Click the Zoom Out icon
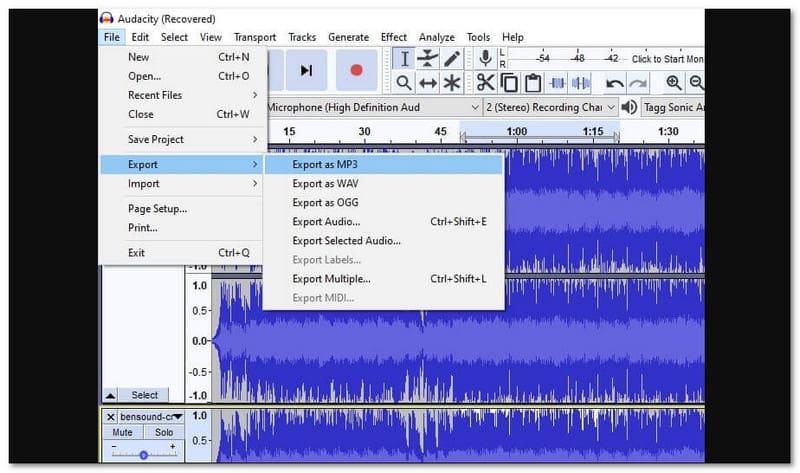800x473 pixels. [696, 83]
